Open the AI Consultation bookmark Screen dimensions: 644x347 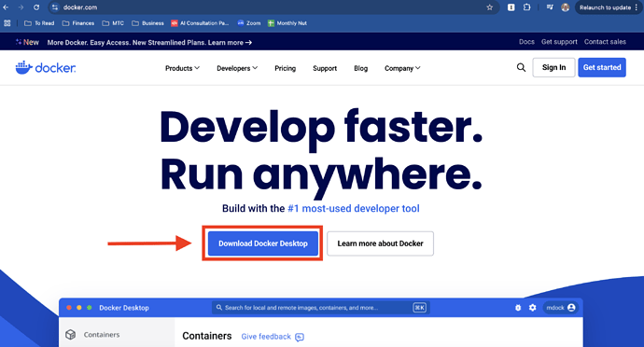pyautogui.click(x=200, y=23)
